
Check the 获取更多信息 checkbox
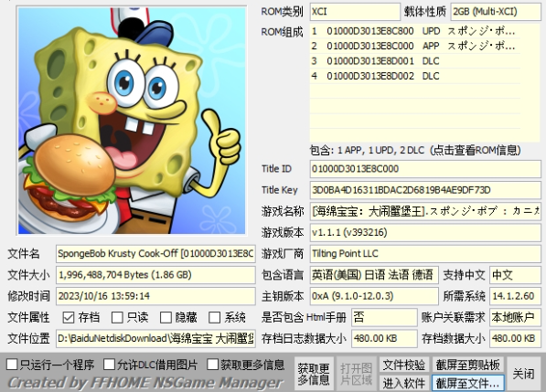tap(212, 365)
